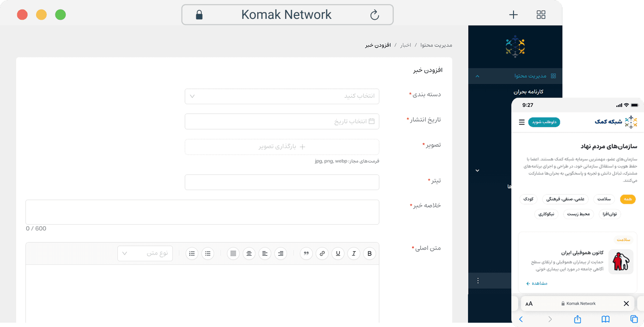The width and height of the screenshot is (644, 327).
Task: Tap the AA reader button in mobile address bar
Action: click(529, 303)
